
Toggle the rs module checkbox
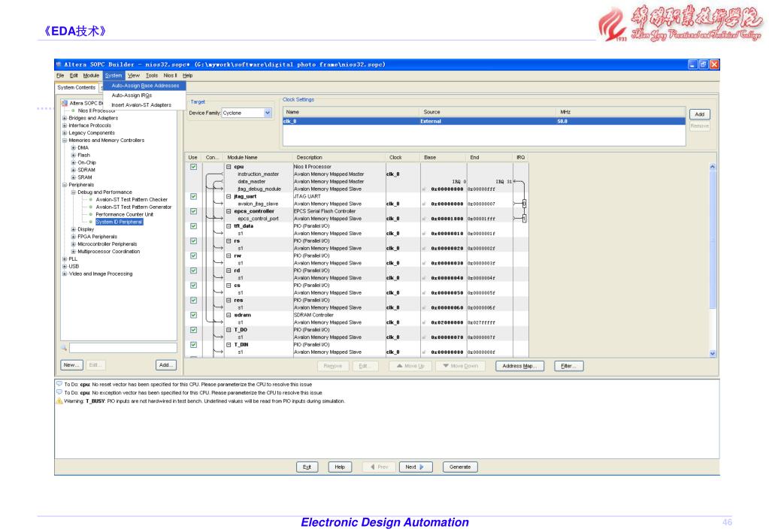[194, 240]
